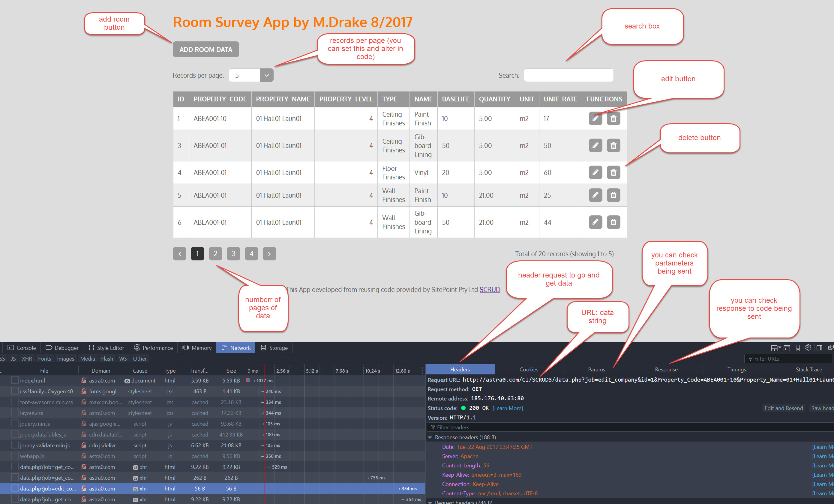Screen dimensions: 834x504
Task: Enable responsive design mode icon
Action: click(797, 348)
